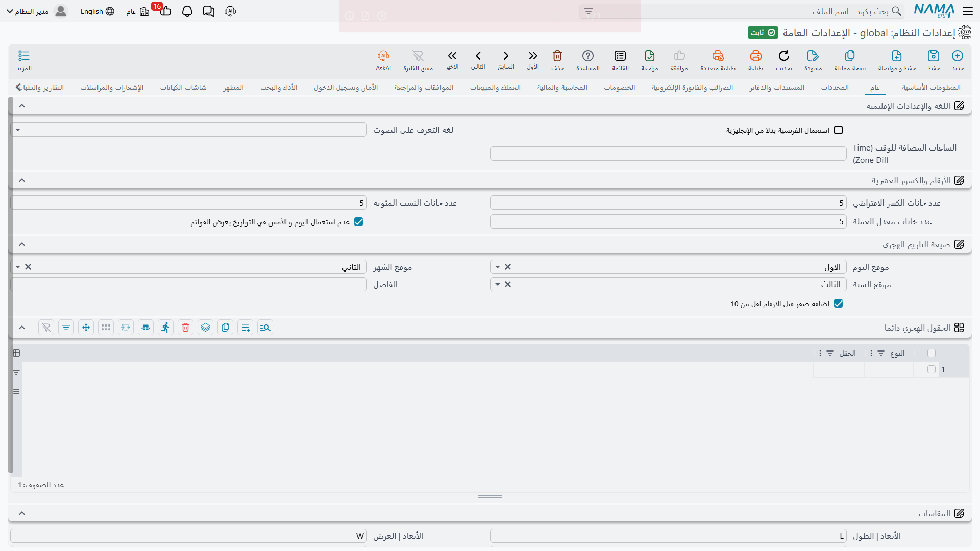Switch to Appearance (المظهر) tab
Viewport: 980px width, 551px height.
click(233, 87)
